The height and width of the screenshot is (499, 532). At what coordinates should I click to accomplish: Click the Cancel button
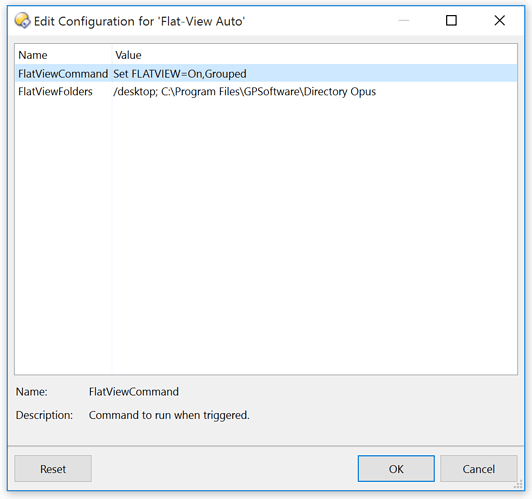tap(478, 468)
